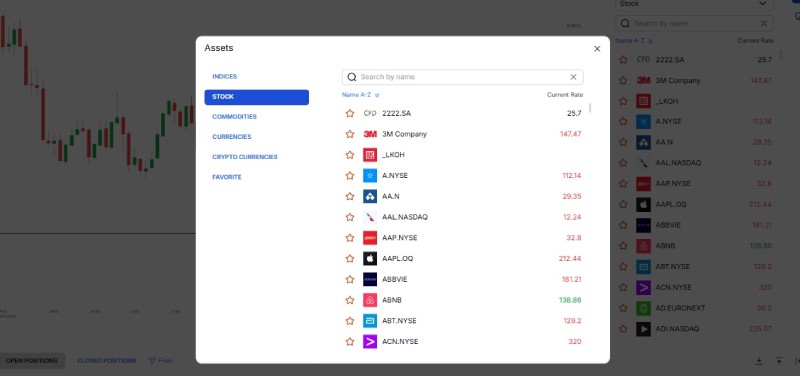The image size is (800, 376).
Task: Click the Search by name field in dialog
Action: pos(462,77)
